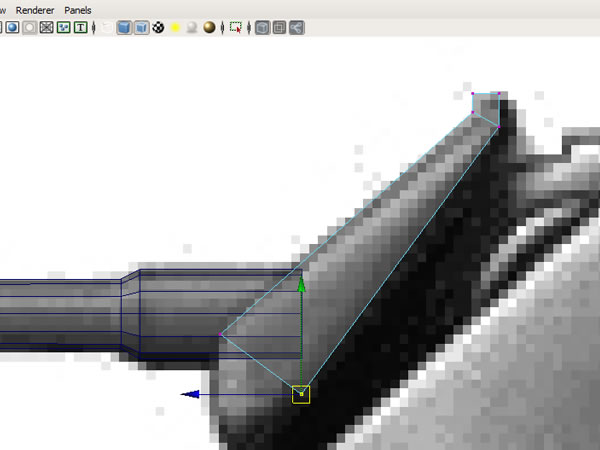Toggle the resolution gate blue sphere icon
Image resolution: width=600 pixels, height=450 pixels.
coord(13,28)
